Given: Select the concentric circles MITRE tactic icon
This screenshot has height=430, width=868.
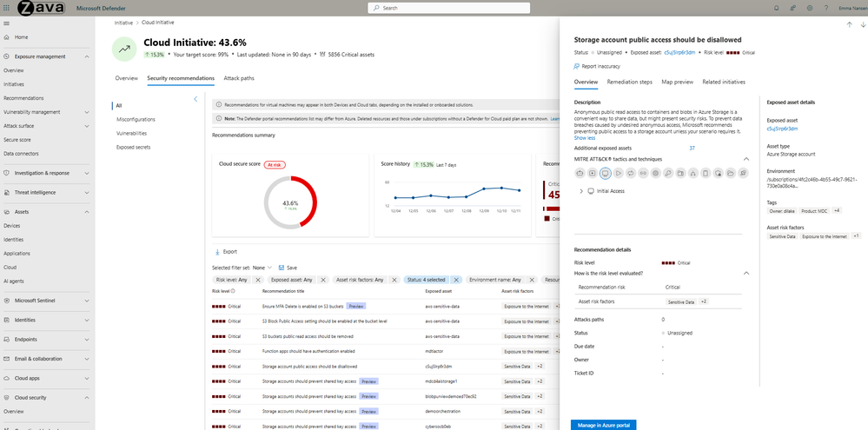Looking at the screenshot, I should (655, 173).
